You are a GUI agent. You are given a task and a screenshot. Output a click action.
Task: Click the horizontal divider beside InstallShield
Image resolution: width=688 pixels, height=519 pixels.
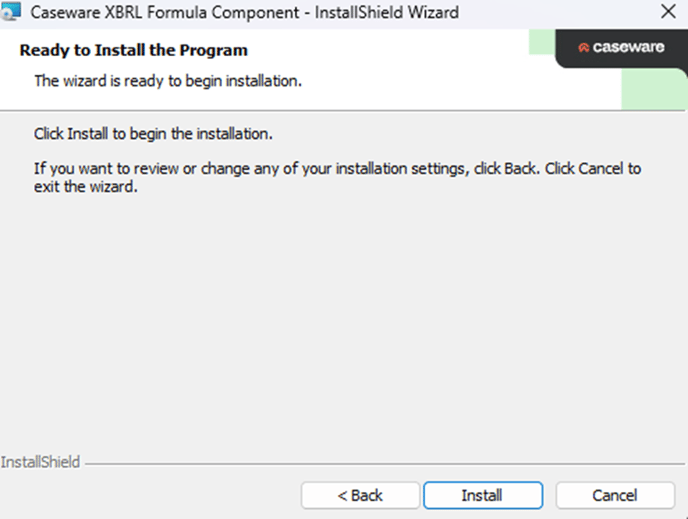pyautogui.click(x=385, y=463)
